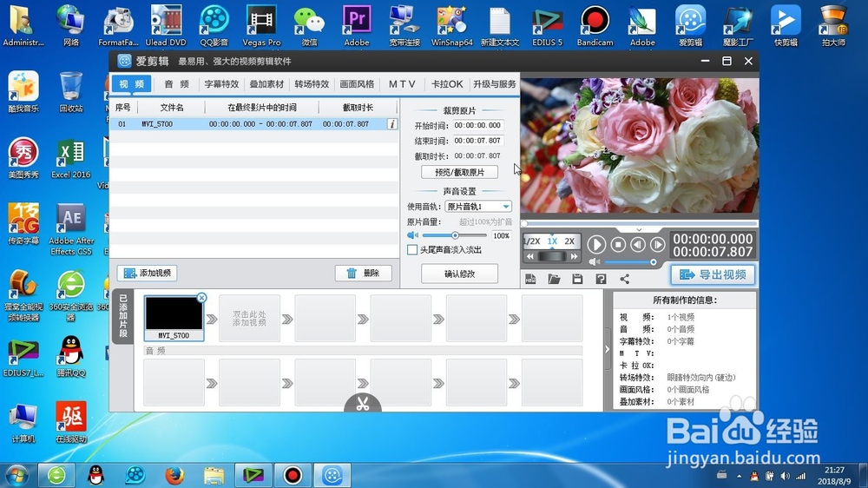Click the volume icon in the system tray
Image resolution: width=868 pixels, height=488 pixels.
[785, 476]
